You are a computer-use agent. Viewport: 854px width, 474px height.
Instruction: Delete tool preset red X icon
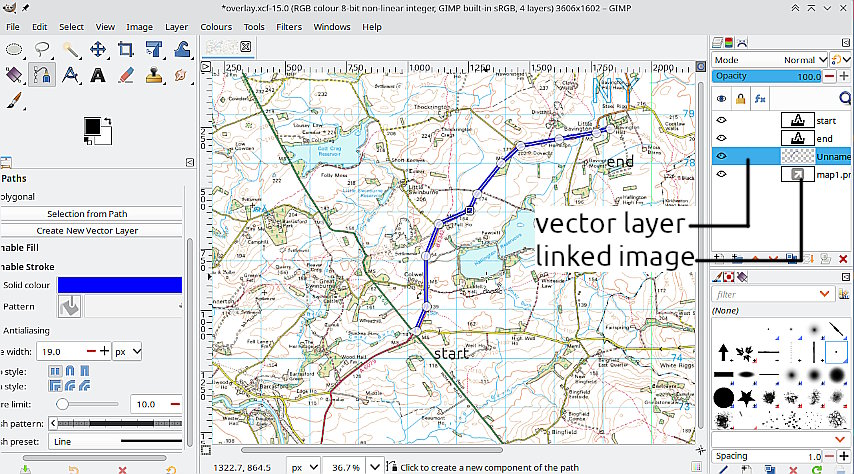(123, 470)
